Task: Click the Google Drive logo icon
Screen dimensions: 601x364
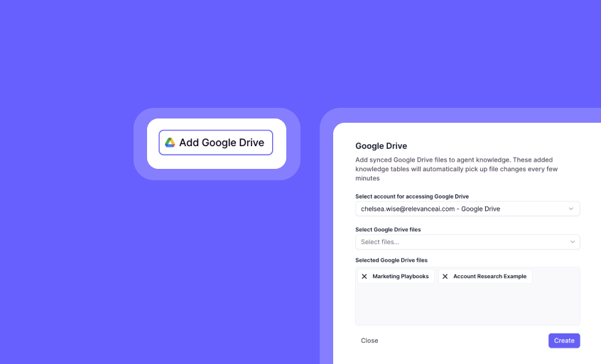Action: [x=170, y=143]
